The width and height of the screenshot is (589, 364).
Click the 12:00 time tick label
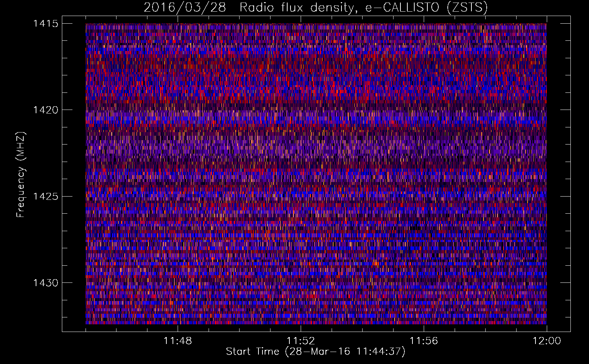[547, 341]
